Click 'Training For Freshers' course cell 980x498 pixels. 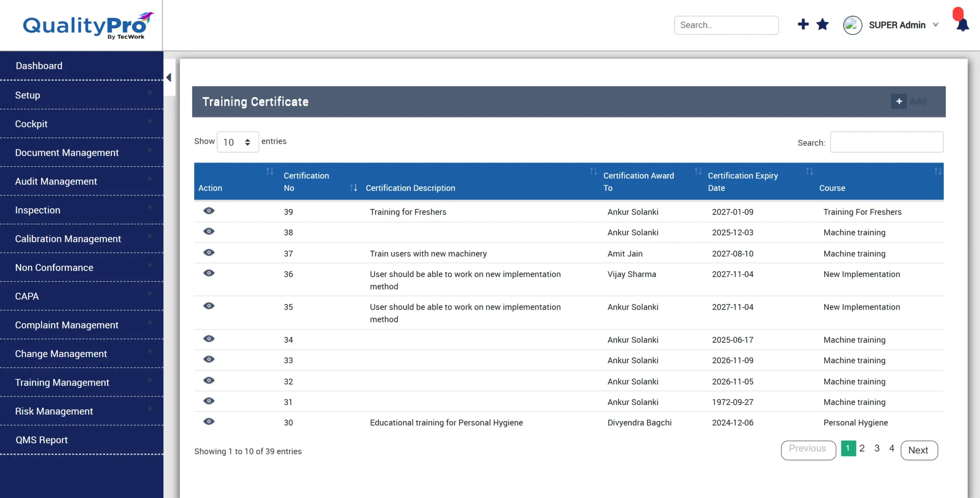862,212
